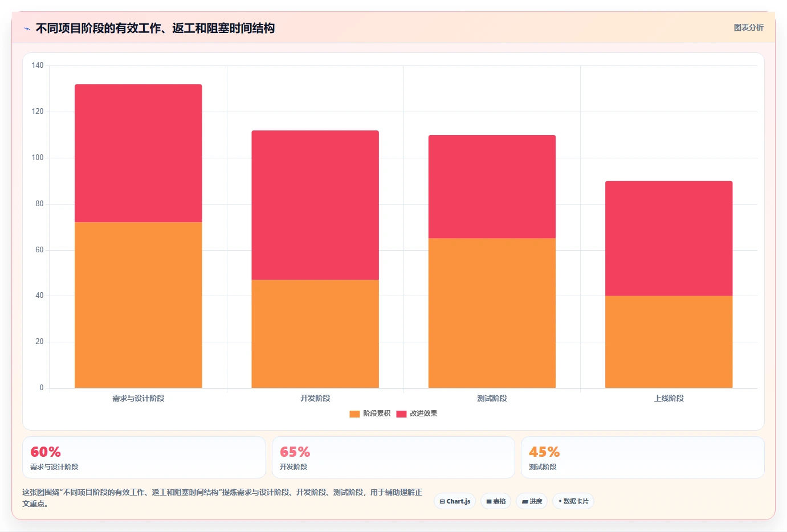Click the red 改进效果 legend swatch
Image resolution: width=787 pixels, height=532 pixels.
(401, 414)
